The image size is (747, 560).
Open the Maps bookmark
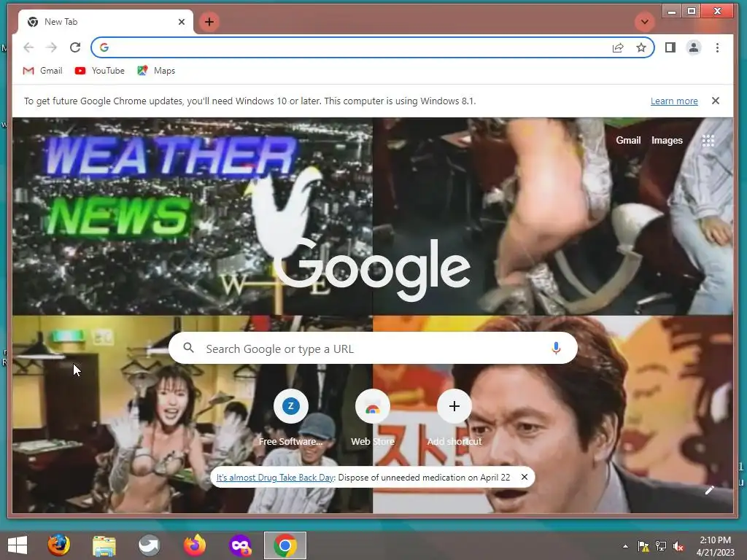[156, 71]
